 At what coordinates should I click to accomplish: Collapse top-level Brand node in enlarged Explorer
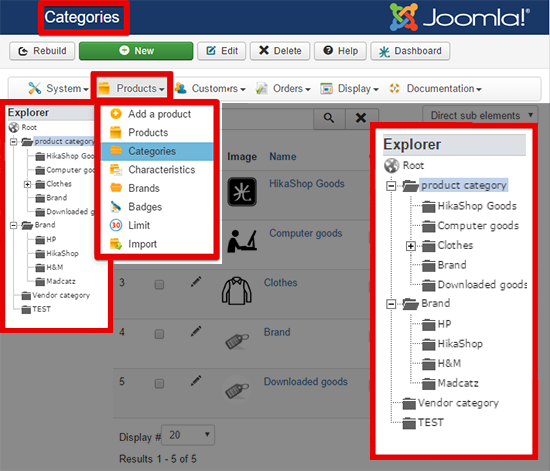point(391,304)
